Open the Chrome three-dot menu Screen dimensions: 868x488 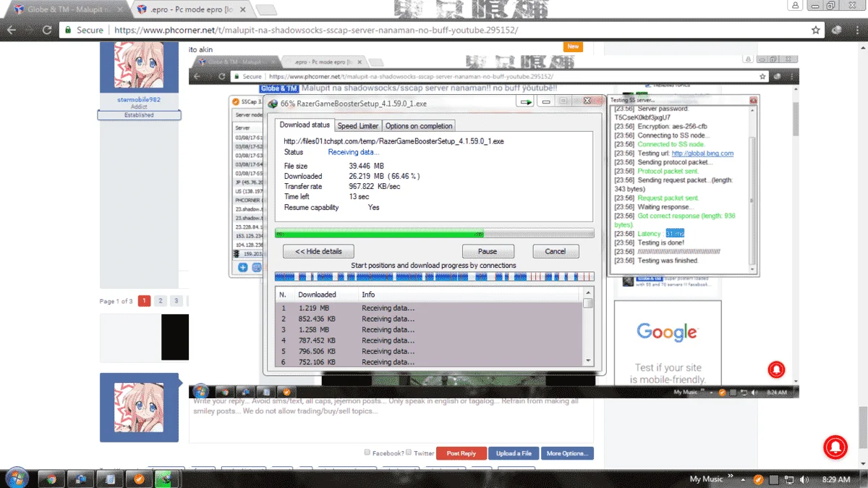(x=857, y=30)
